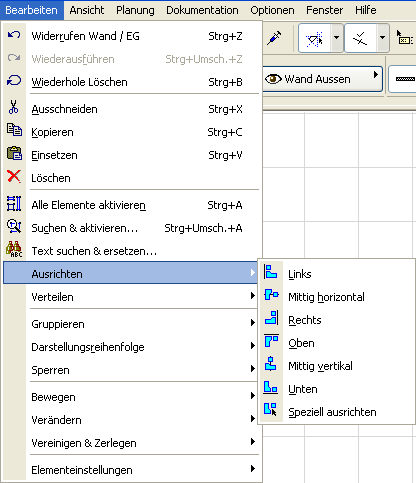Viewport: 416px width, 483px height.
Task: Click the special-align icon beside Speziell ausrichten
Action: [x=271, y=410]
